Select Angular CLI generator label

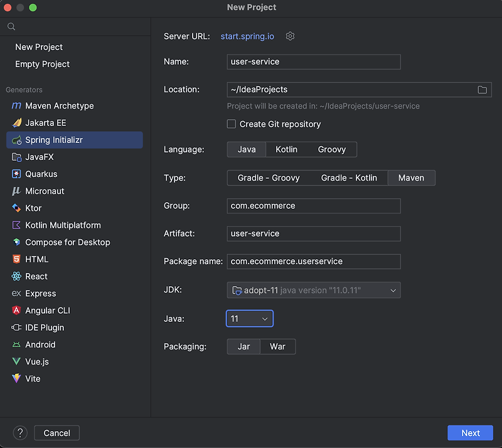(48, 311)
